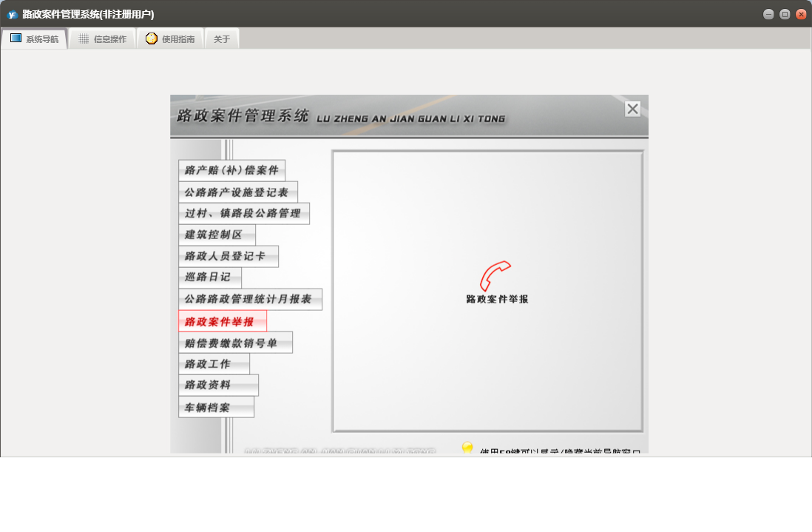This screenshot has width=812, height=532.
Task: Open 公路路产设施登记表 module
Action: point(237,192)
